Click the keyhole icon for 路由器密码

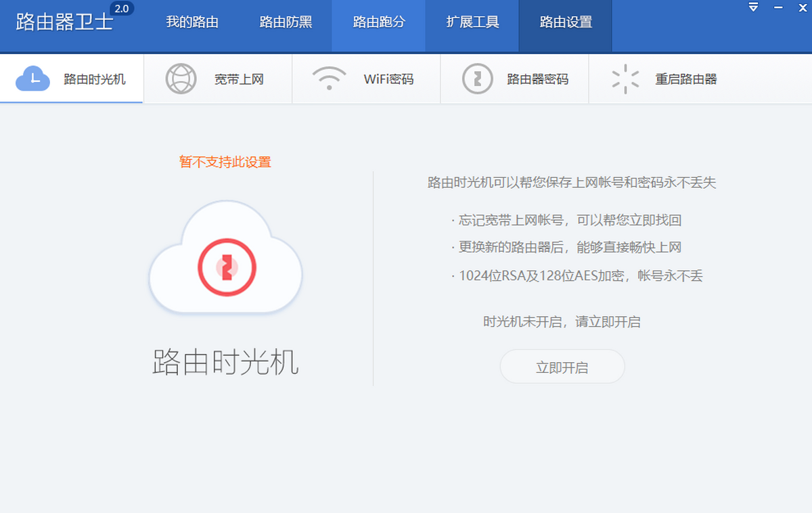pos(477,79)
